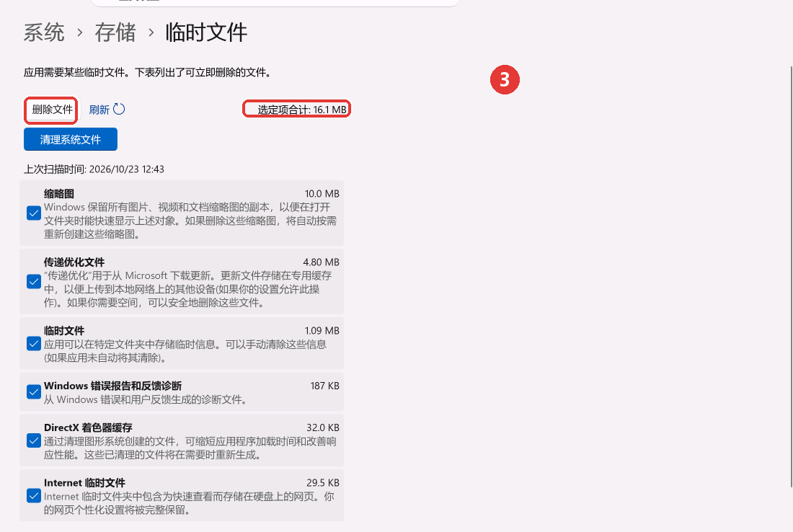
Task: Click the 1.09 MB size value
Action: point(322,331)
